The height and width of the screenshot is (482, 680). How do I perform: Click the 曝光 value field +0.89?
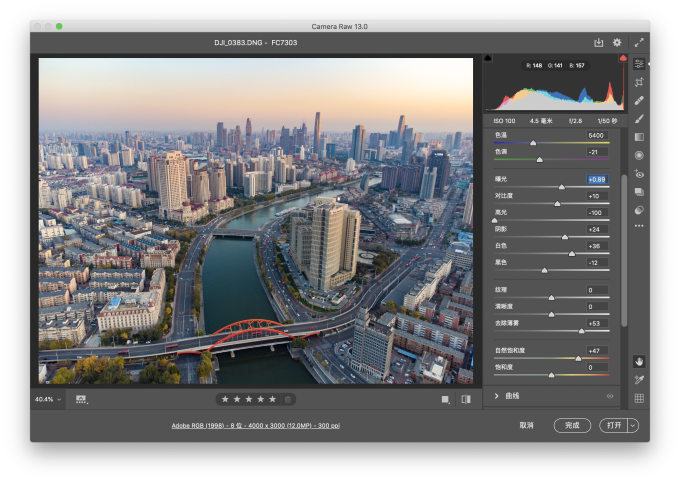(597, 179)
